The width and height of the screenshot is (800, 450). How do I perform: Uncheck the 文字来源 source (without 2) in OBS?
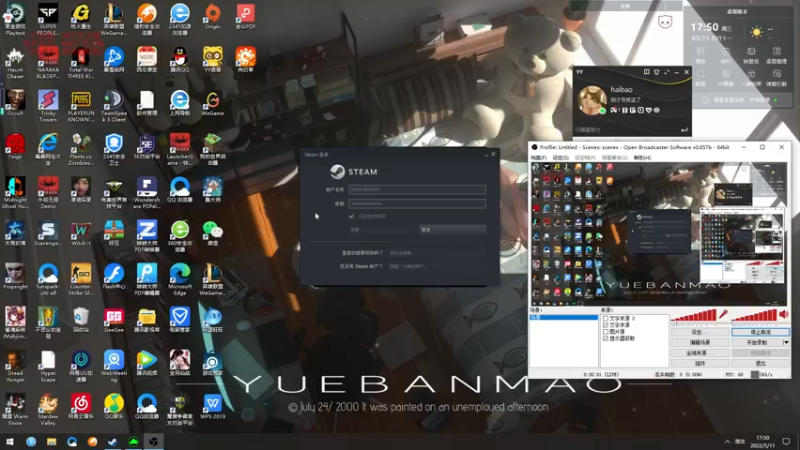606,325
